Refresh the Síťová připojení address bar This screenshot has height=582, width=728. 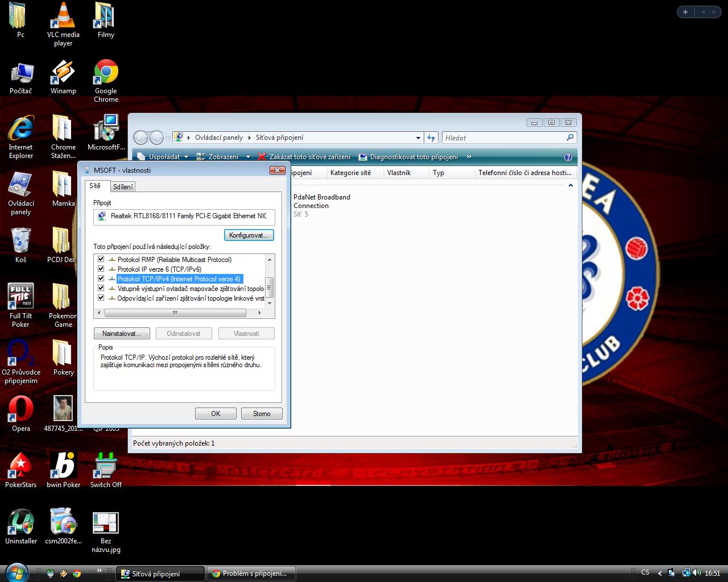click(431, 138)
